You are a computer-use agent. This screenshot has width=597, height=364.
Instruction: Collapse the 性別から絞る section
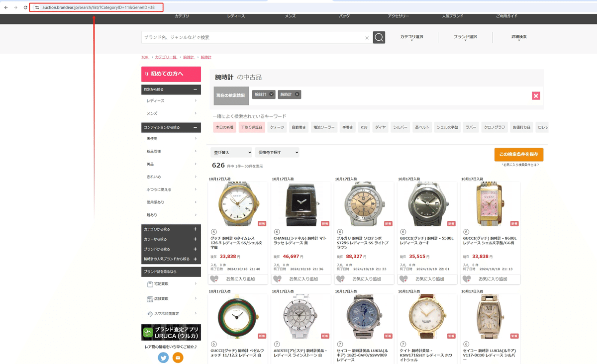(196, 90)
